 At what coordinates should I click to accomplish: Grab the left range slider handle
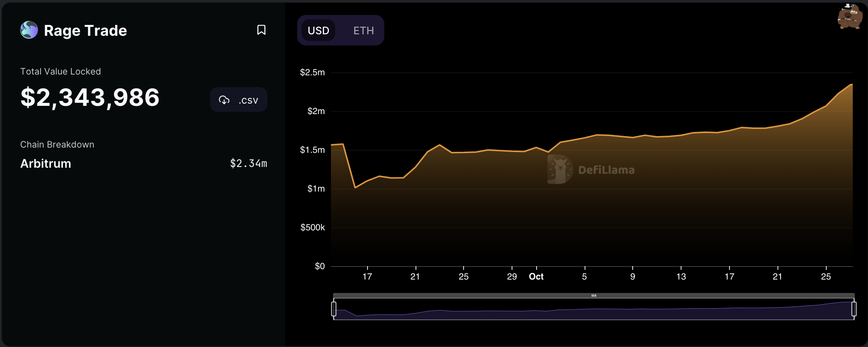click(x=334, y=309)
